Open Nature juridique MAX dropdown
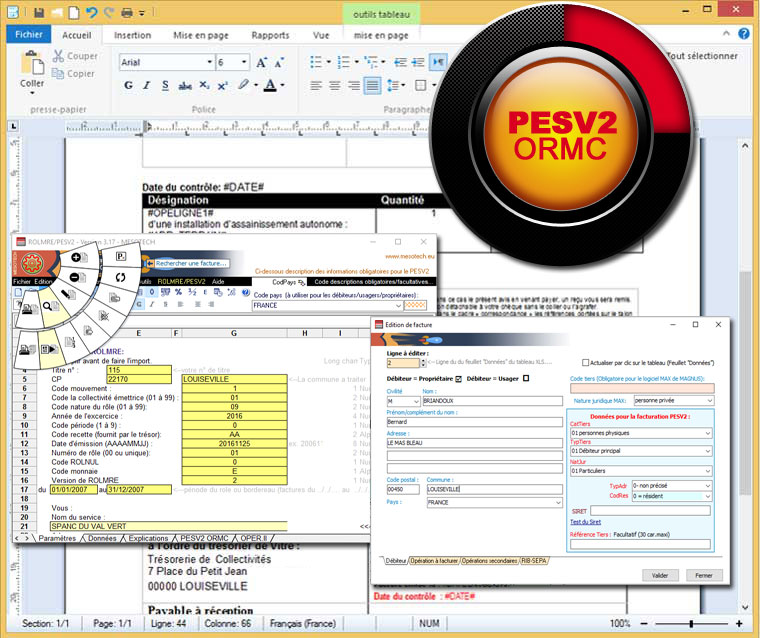 (x=709, y=400)
